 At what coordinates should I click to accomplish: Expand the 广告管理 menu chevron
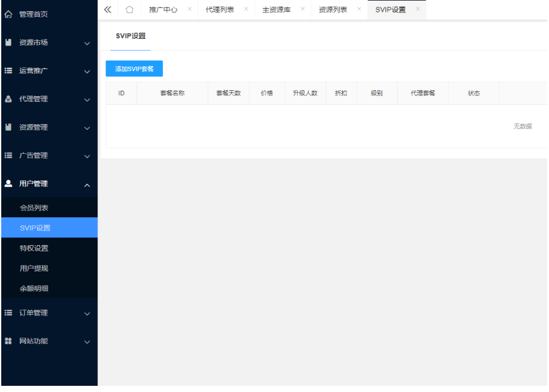86,157
